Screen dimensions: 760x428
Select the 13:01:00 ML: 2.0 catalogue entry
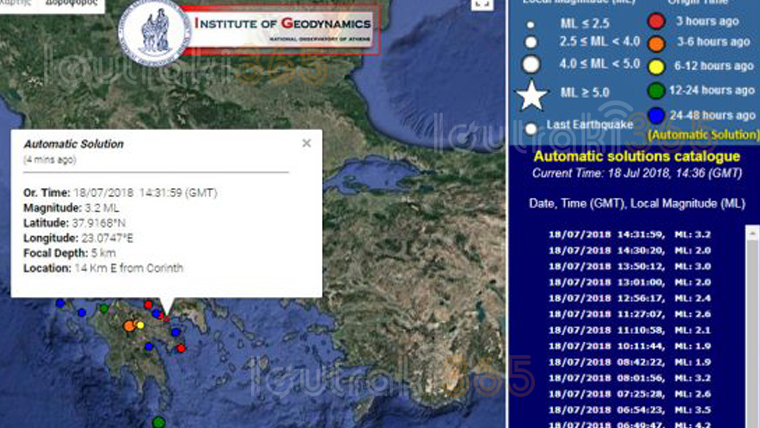click(629, 283)
